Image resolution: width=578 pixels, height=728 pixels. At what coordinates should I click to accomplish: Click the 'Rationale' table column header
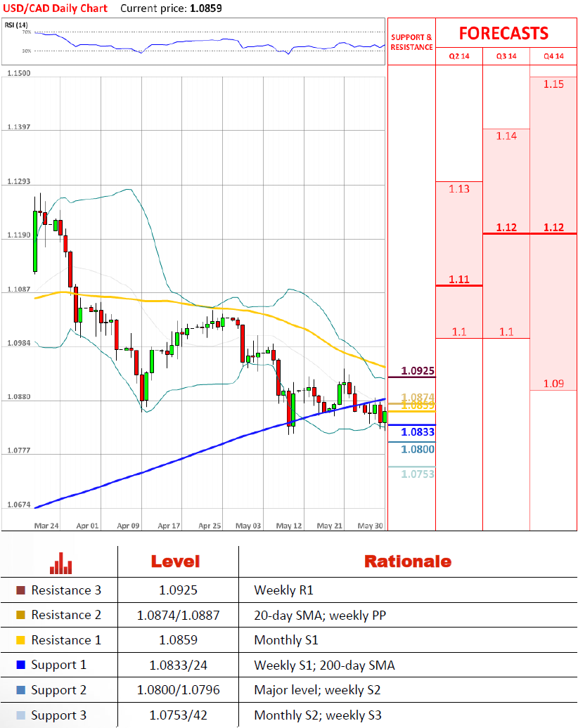click(x=407, y=561)
